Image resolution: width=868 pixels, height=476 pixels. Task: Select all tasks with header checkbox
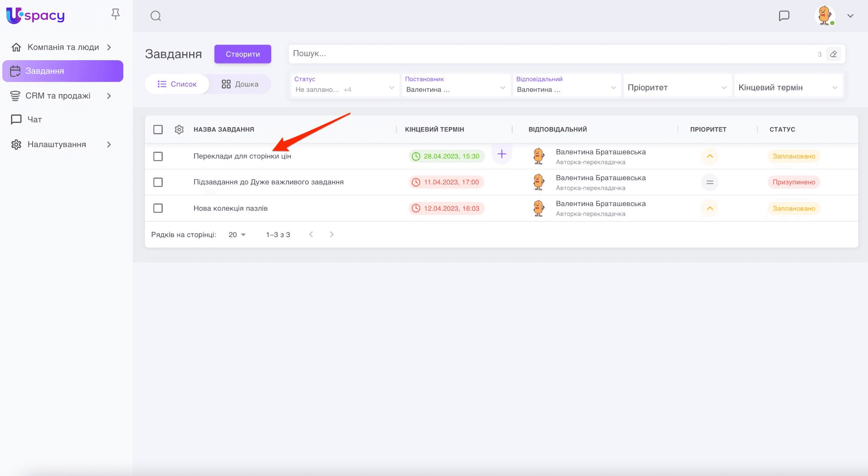tap(158, 129)
